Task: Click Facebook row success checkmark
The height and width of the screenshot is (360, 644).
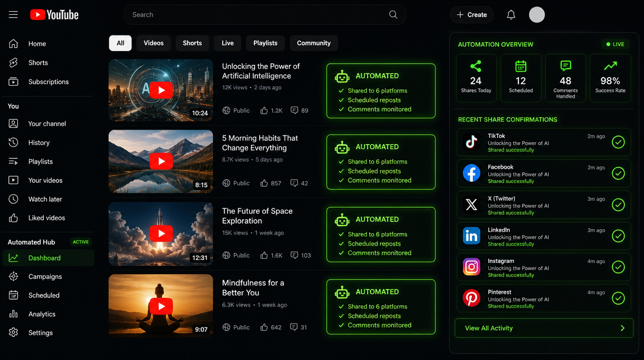Action: [x=618, y=173]
